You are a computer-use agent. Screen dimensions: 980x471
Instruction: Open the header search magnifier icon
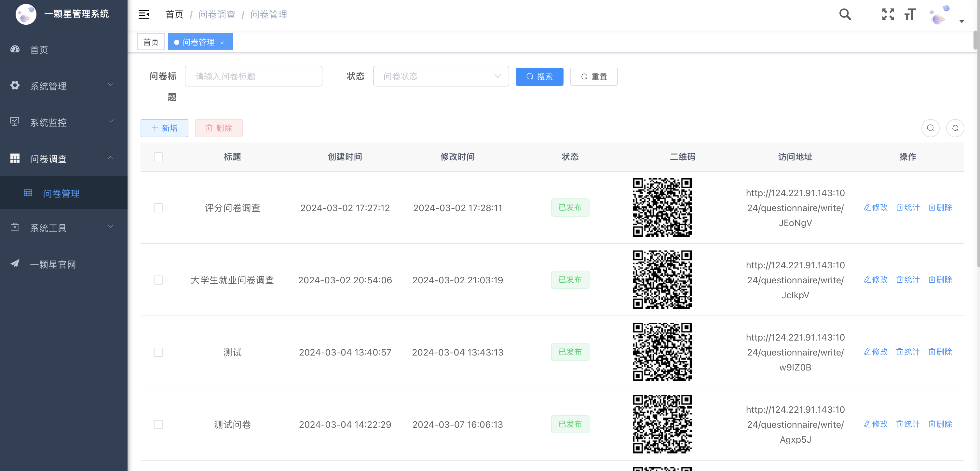point(845,14)
